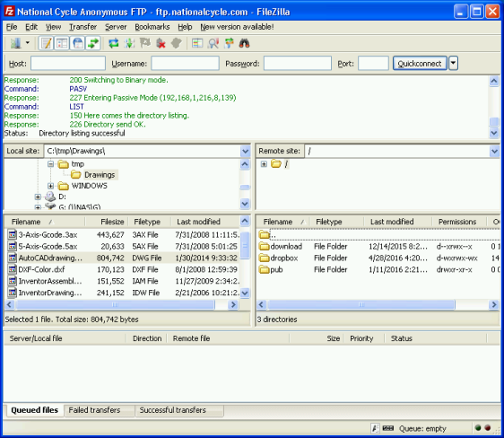Toggle transfer queue display icon
Image resolution: width=504 pixels, height=438 pixels.
[93, 43]
